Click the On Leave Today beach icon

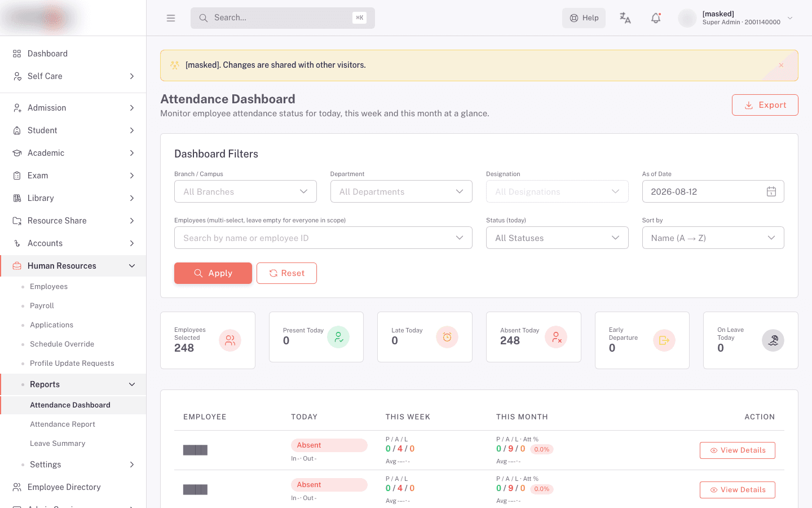[x=773, y=340]
